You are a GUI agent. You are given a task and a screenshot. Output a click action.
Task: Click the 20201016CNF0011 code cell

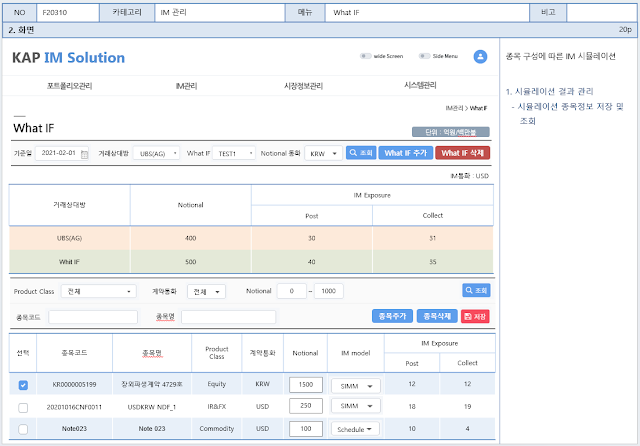tap(74, 407)
